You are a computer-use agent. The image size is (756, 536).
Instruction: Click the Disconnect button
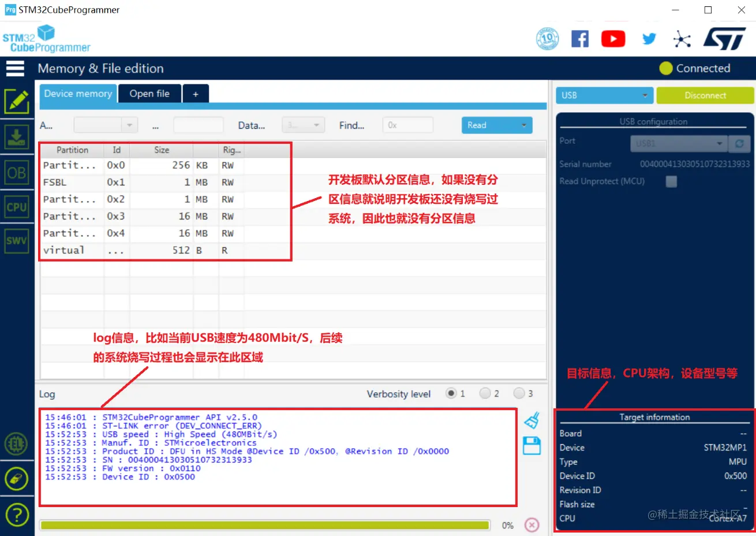(x=705, y=95)
